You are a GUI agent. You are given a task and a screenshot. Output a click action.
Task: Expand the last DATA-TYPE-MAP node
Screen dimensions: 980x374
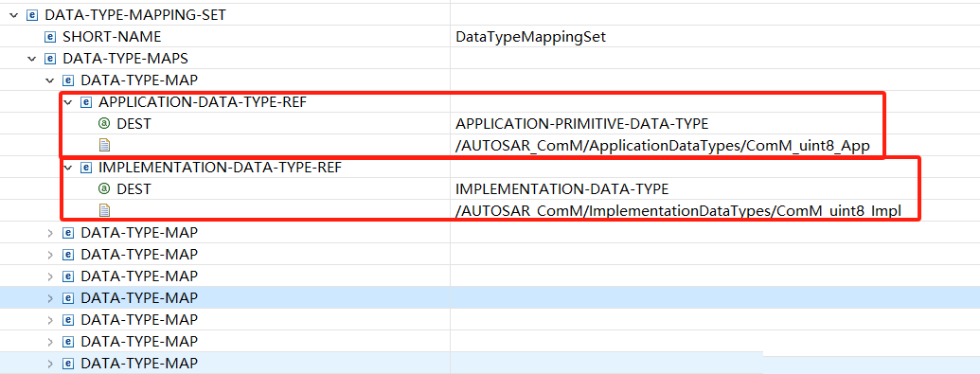click(x=50, y=364)
